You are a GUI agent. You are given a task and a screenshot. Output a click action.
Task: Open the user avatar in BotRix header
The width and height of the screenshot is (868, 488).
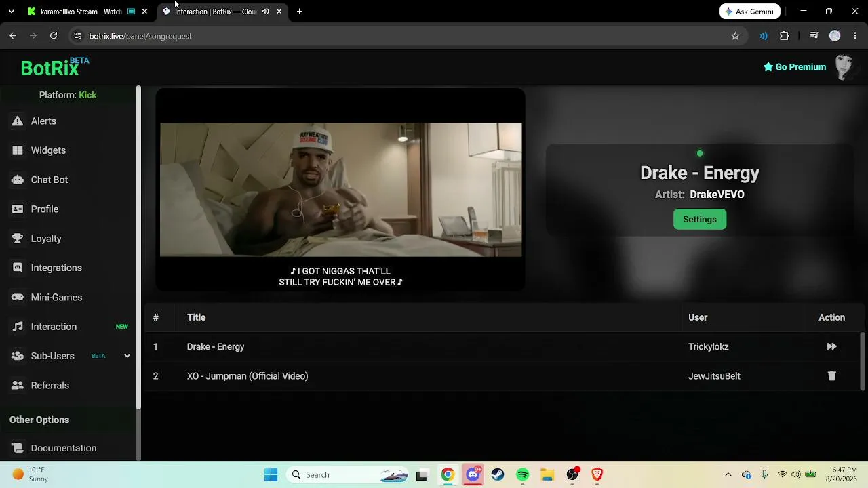pyautogui.click(x=844, y=67)
